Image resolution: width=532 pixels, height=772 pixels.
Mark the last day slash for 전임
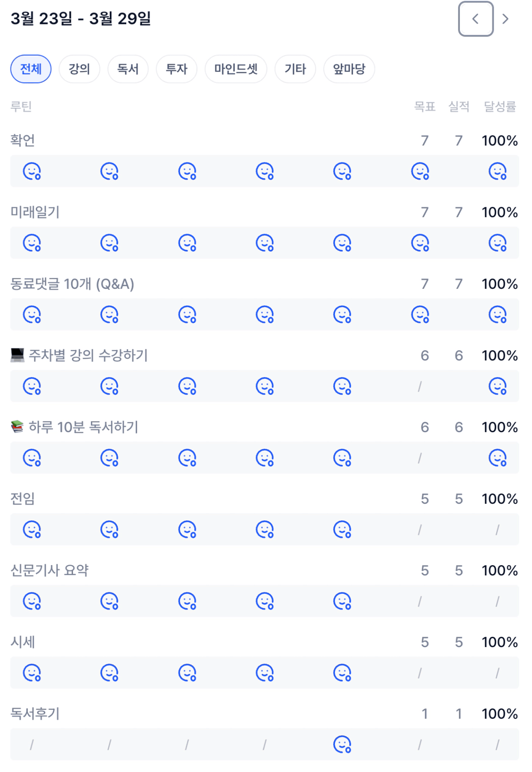point(497,530)
